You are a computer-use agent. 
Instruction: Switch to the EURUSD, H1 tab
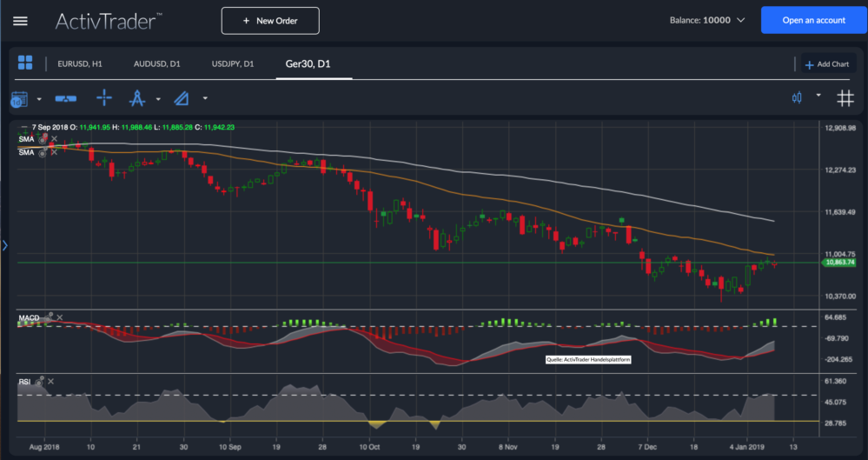[80, 64]
